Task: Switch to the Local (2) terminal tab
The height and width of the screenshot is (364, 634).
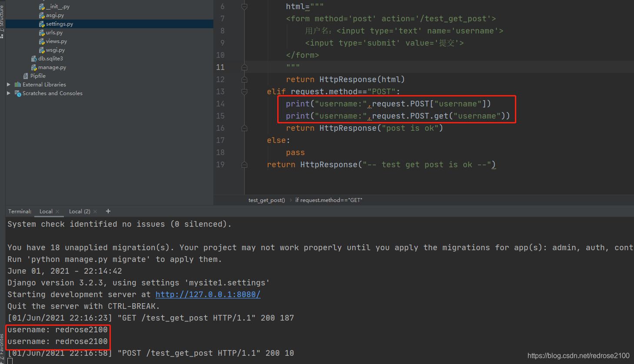Action: pyautogui.click(x=80, y=212)
